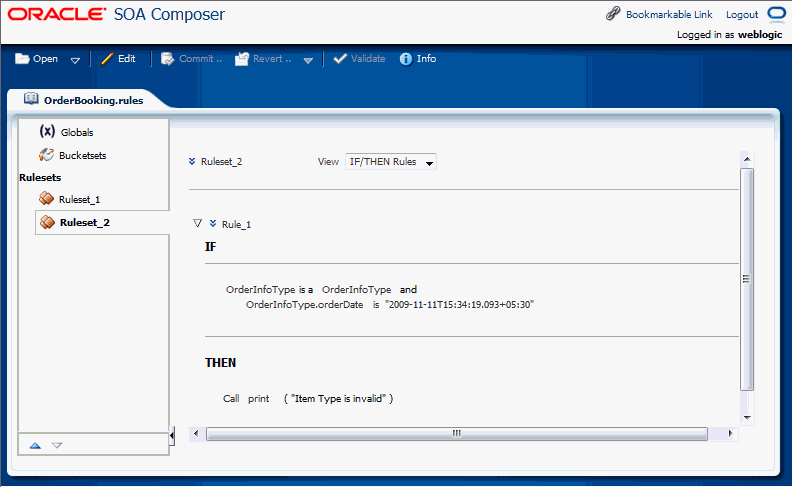The image size is (792, 487).
Task: Click the Revert .. button text
Action: click(x=272, y=59)
